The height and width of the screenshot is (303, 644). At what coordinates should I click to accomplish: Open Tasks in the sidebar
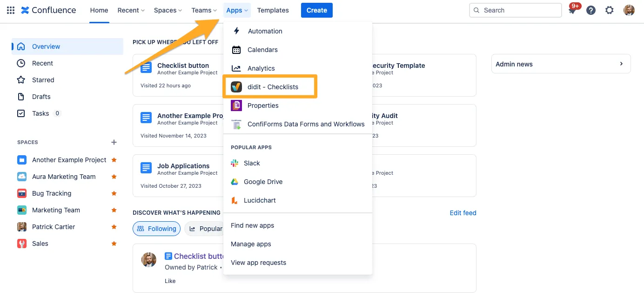(67, 113)
